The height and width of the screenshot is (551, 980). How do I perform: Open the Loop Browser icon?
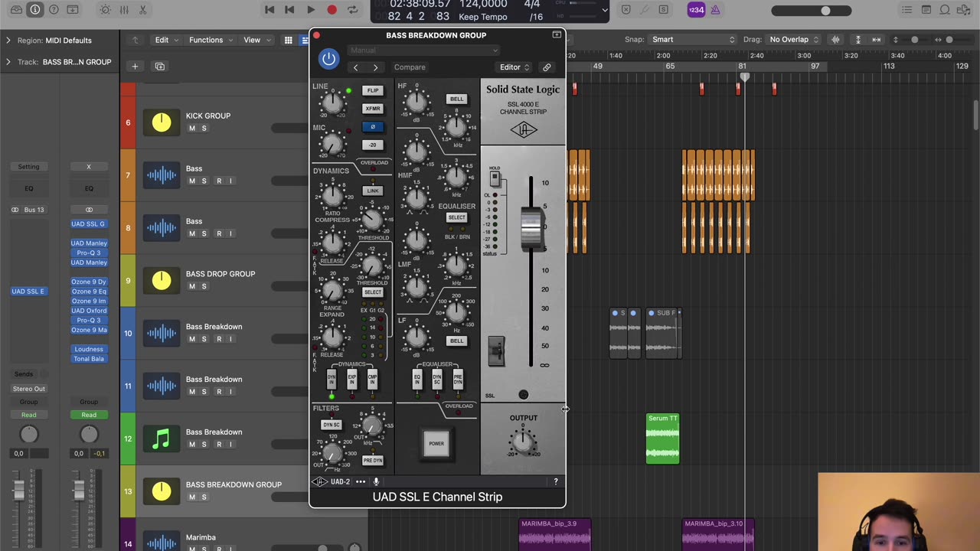tap(945, 10)
